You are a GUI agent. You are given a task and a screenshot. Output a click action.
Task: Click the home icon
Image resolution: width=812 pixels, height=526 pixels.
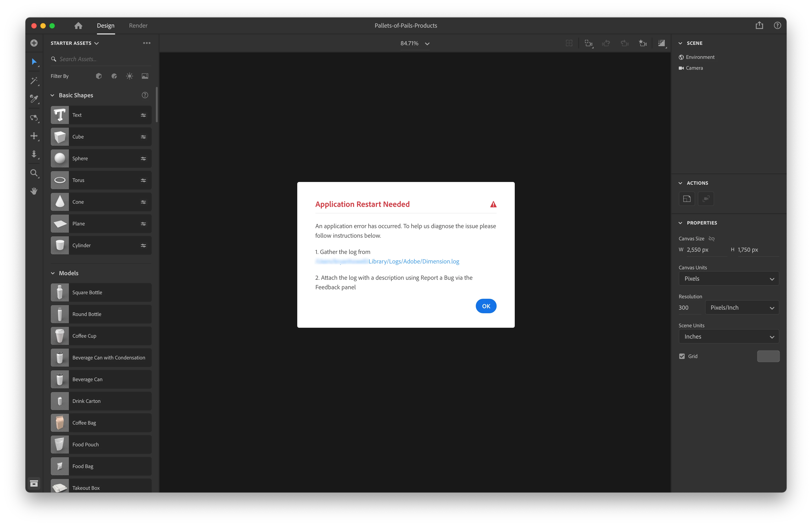78,26
